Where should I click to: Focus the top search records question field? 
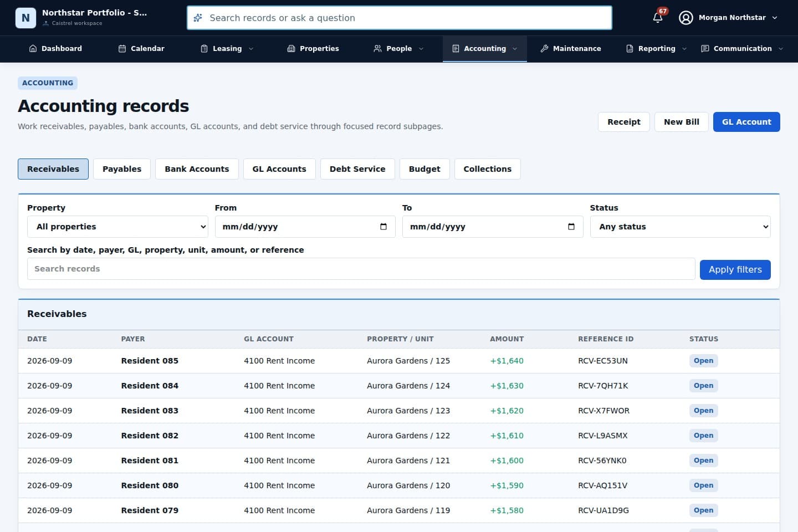point(400,18)
